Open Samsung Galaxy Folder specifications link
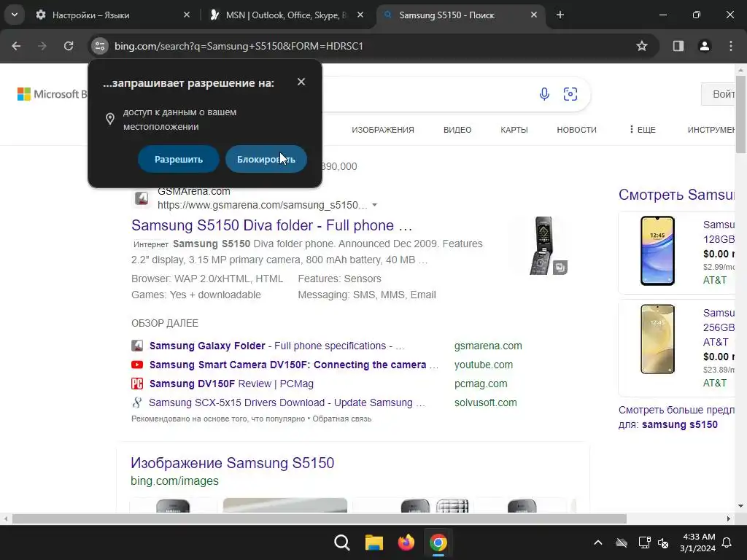Screen dimensions: 747x560 (x=276, y=346)
